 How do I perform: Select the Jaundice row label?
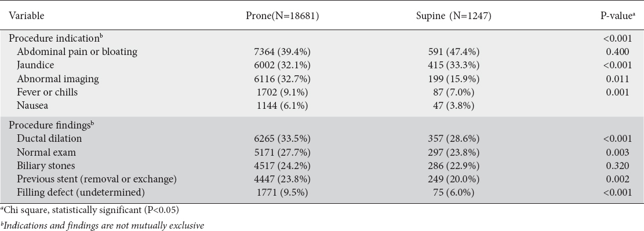[x=35, y=65]
